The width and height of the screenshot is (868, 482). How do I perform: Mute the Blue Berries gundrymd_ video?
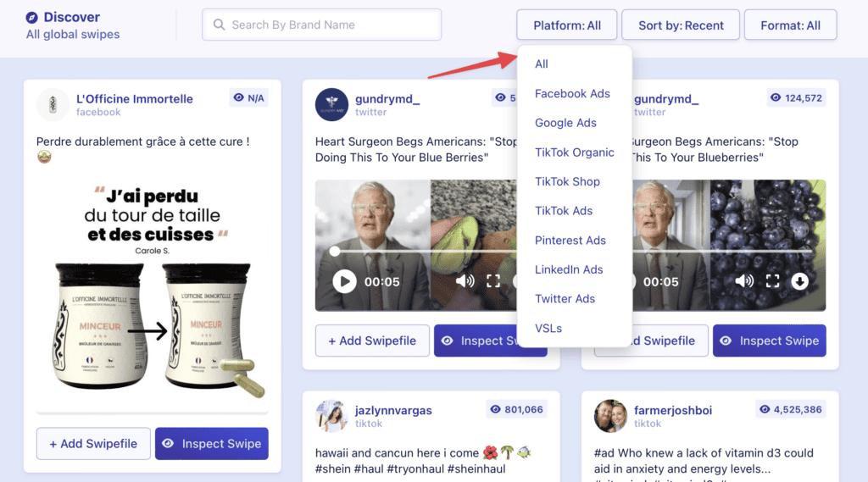point(465,281)
